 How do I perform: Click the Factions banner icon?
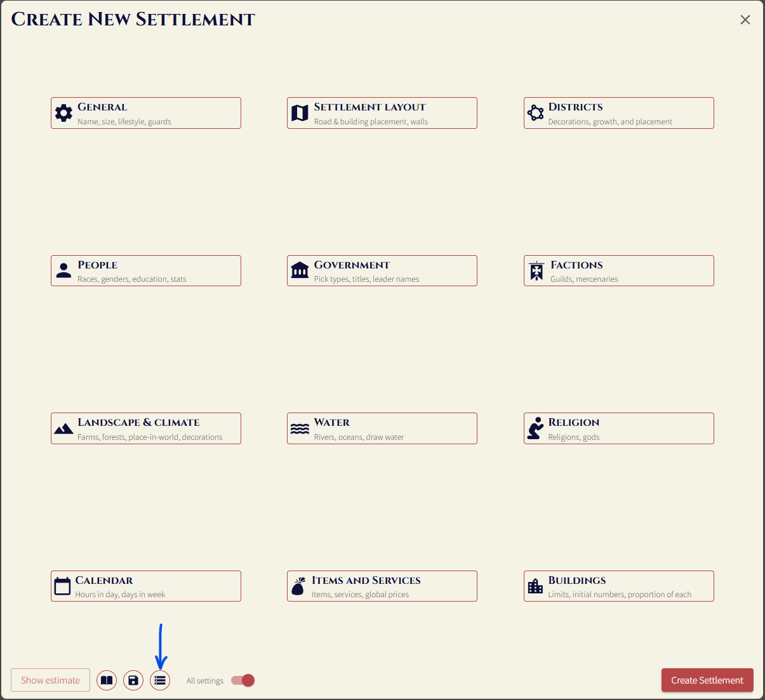tap(537, 271)
